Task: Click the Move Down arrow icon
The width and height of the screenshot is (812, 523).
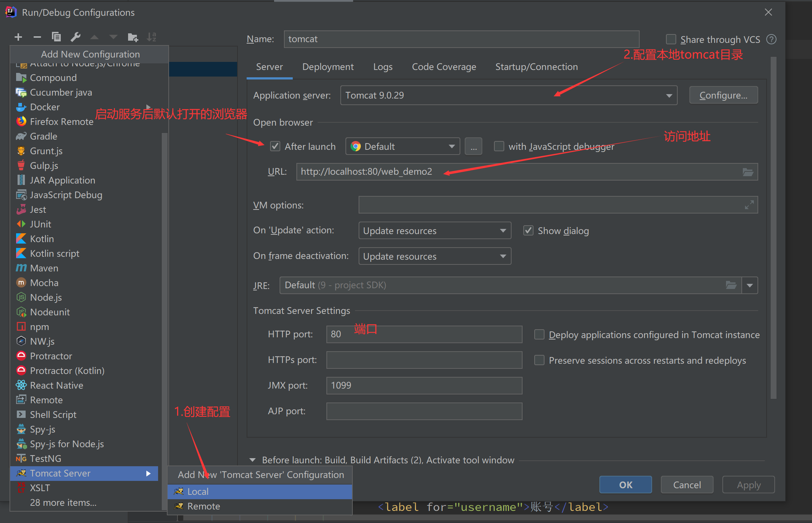Action: tap(113, 37)
